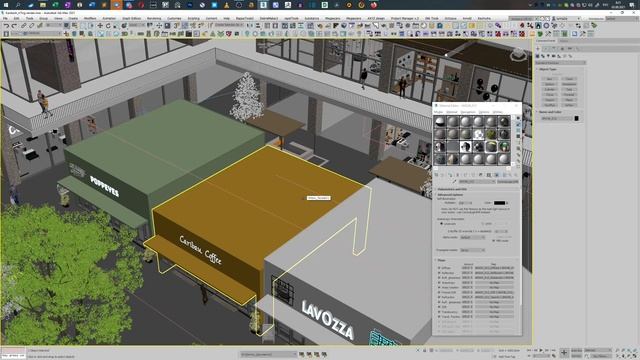Open the named selection sets dropdown
The image size is (640, 360).
click(229, 25)
